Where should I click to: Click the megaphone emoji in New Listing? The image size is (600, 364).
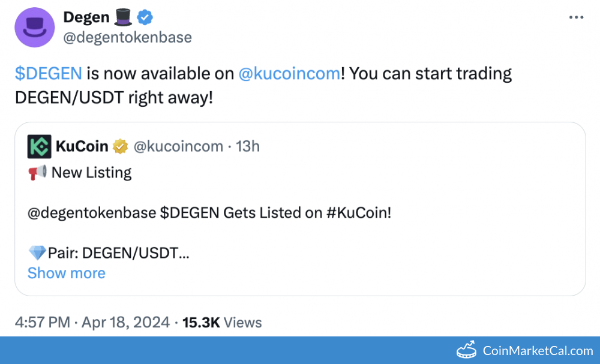(37, 172)
